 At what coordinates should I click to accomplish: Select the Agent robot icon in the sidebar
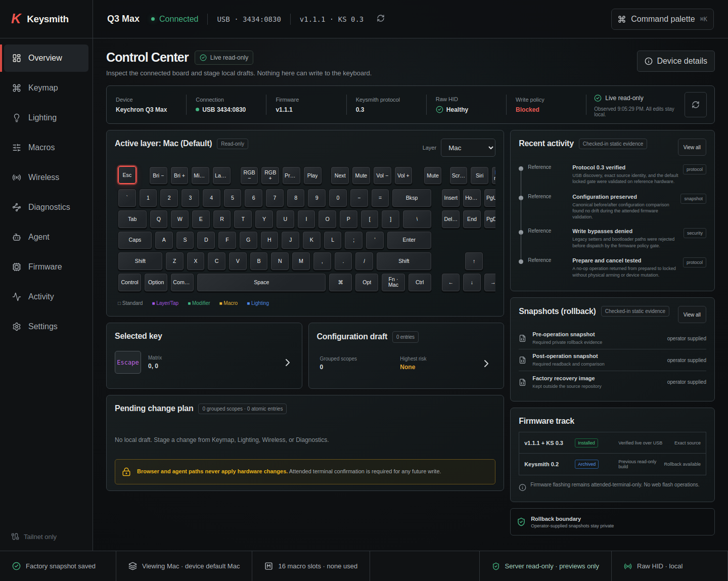(17, 237)
